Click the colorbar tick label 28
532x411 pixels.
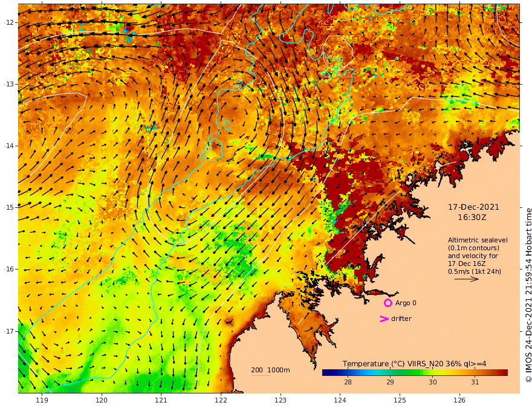(348, 382)
